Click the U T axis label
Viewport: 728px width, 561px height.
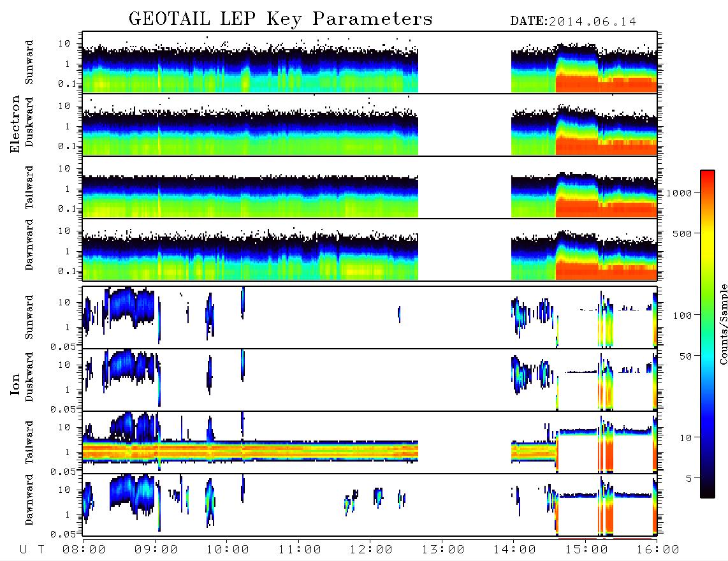32,550
